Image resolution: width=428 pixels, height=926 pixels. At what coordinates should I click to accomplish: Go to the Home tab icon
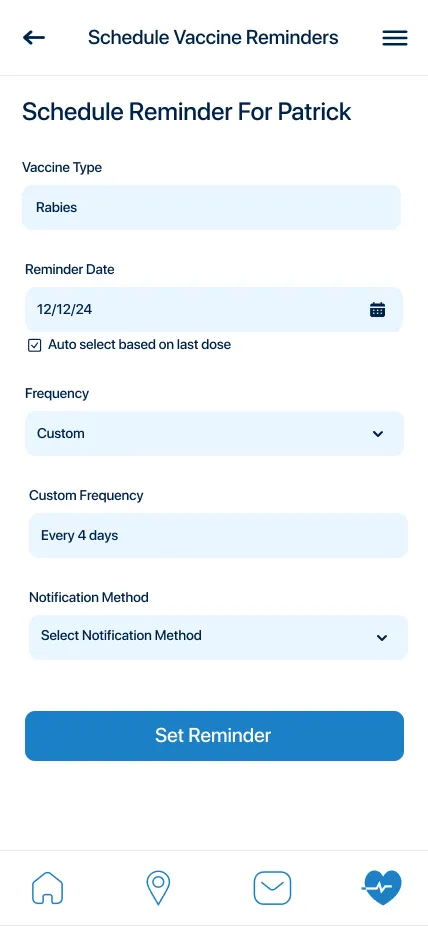(47, 888)
